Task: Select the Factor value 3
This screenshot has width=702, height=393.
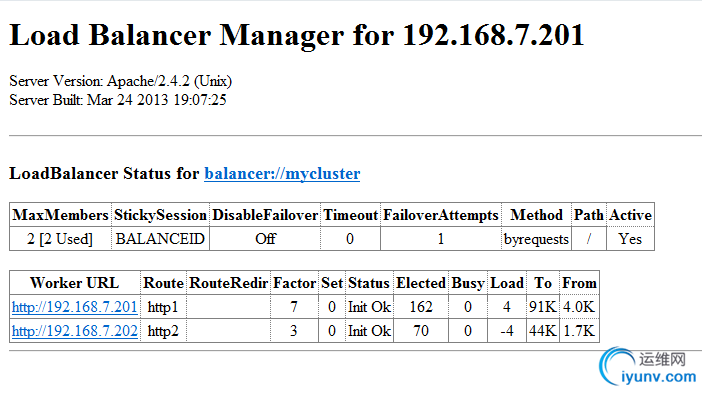Action: [294, 331]
